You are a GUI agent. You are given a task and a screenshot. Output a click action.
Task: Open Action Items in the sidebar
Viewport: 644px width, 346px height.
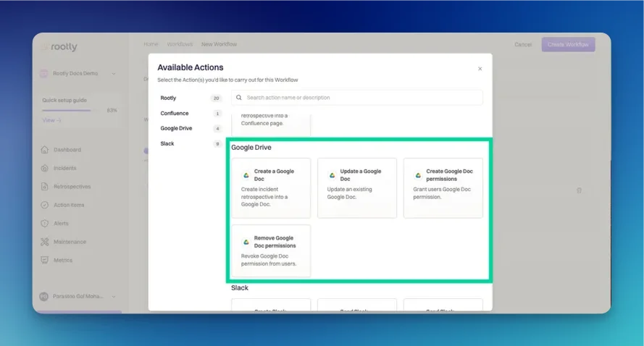point(69,206)
